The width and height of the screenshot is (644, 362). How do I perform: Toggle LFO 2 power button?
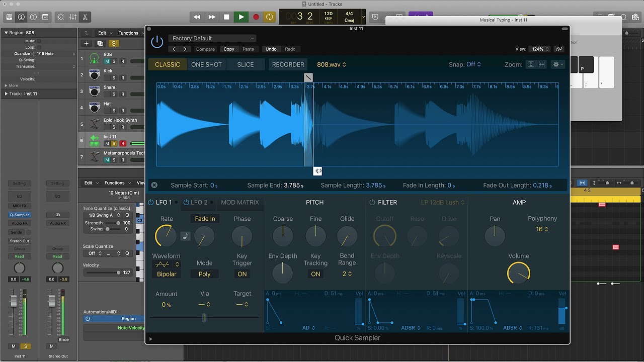[x=186, y=202]
